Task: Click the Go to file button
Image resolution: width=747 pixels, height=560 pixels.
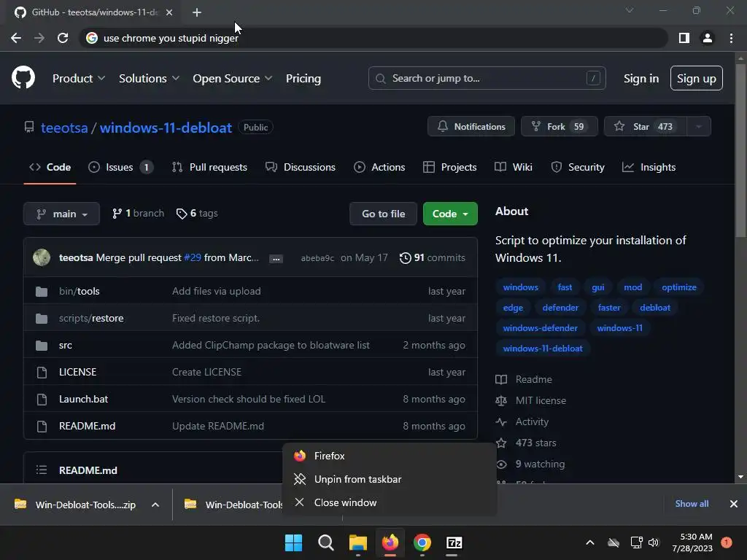Action: pyautogui.click(x=384, y=214)
